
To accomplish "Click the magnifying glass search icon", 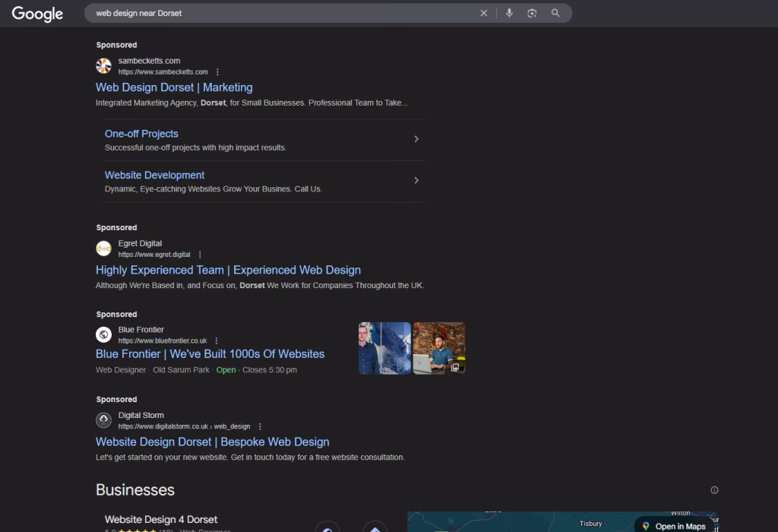I will pyautogui.click(x=555, y=14).
